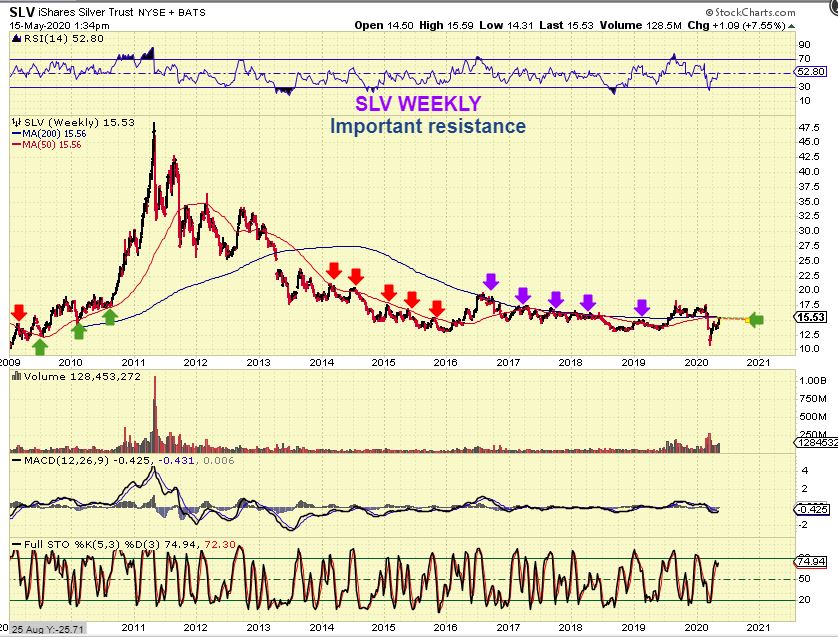Click the MA(200) 15.56 legend text
Screen dimensions: 838x637
54,134
